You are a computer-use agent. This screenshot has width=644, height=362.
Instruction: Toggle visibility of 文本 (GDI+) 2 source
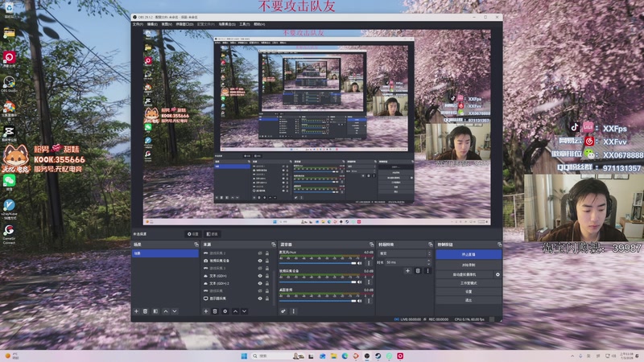pos(260,283)
